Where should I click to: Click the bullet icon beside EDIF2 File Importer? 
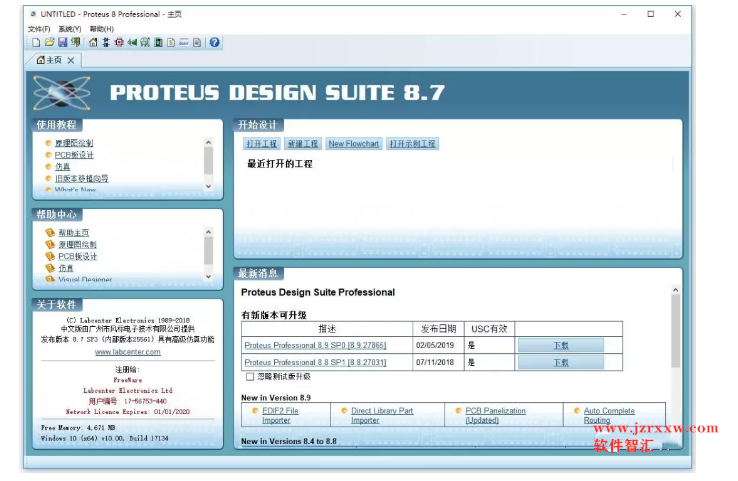[255, 410]
